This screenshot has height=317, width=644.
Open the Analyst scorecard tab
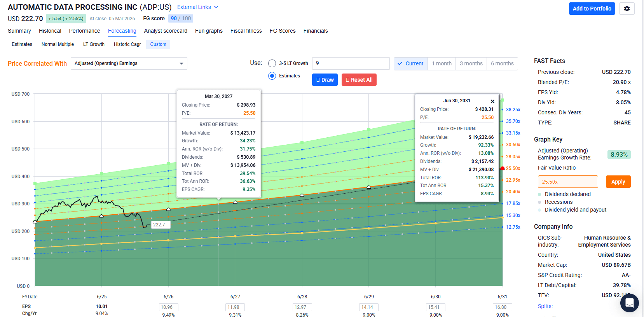pos(166,31)
